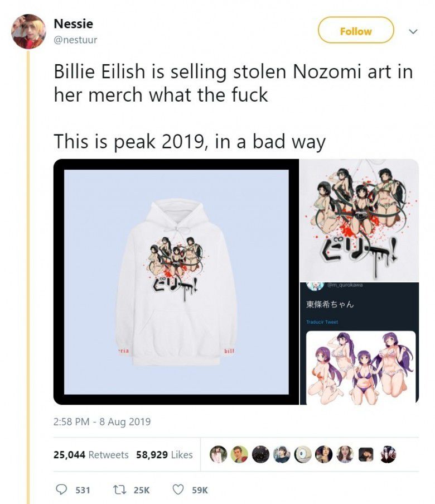Click the reply speech bubble icon
Image resolution: width=435 pixels, height=504 pixels.
(x=61, y=489)
